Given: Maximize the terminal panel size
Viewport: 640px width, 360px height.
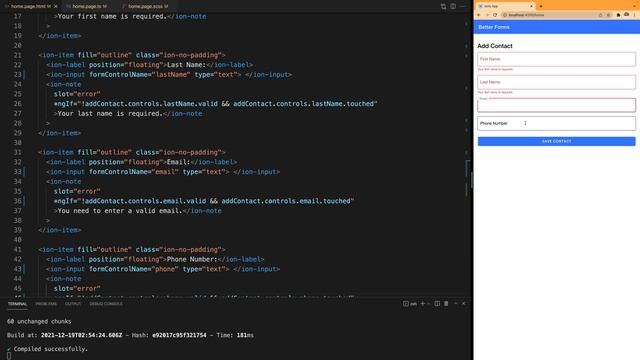Looking at the screenshot, I should (x=456, y=304).
